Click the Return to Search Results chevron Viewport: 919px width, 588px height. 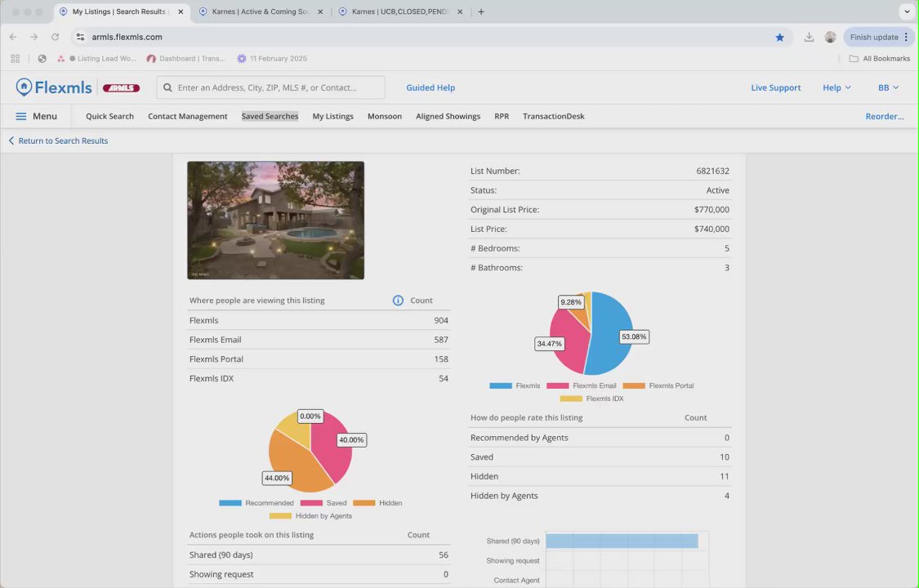[x=11, y=140]
